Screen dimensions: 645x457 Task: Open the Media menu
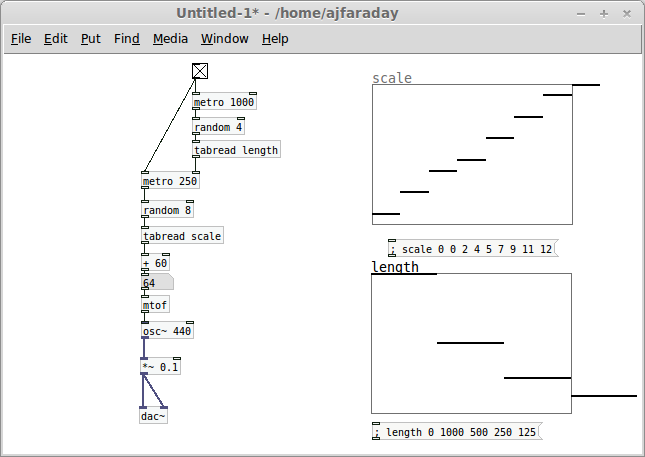tap(170, 39)
